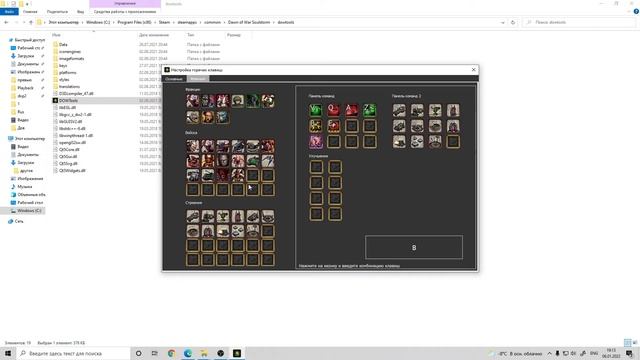This screenshot has width=640, height=360.
Task: Open the address bar history dropdown
Action: click(503, 22)
